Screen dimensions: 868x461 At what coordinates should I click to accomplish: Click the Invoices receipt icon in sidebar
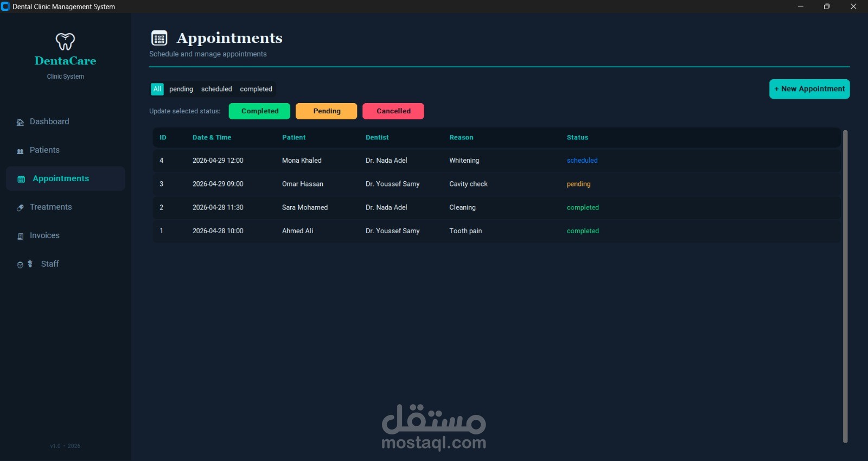(20, 236)
